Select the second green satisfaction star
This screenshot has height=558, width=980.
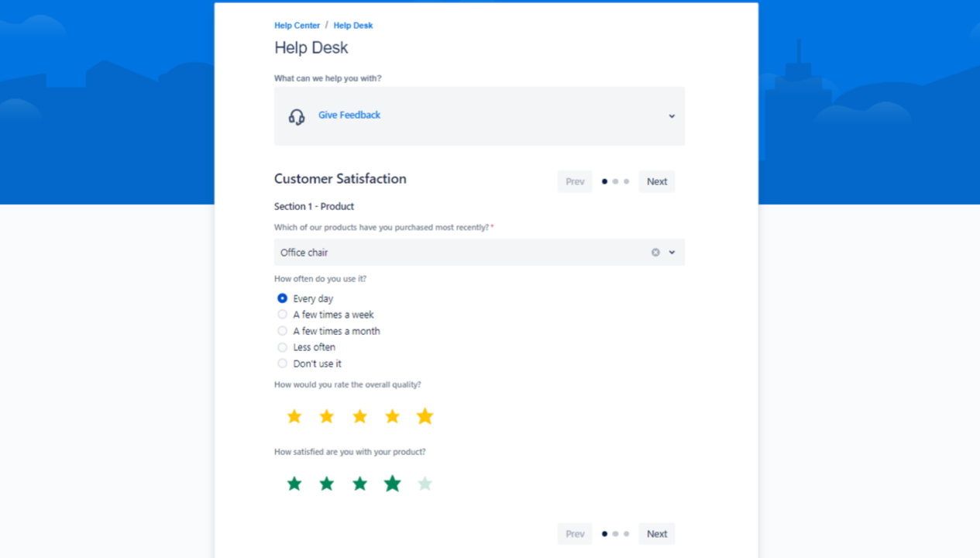point(327,484)
